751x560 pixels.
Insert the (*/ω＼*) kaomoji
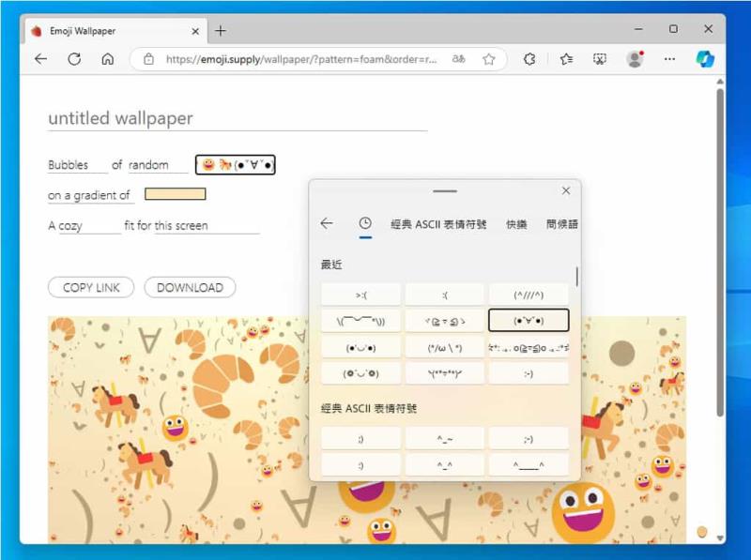[x=445, y=347]
